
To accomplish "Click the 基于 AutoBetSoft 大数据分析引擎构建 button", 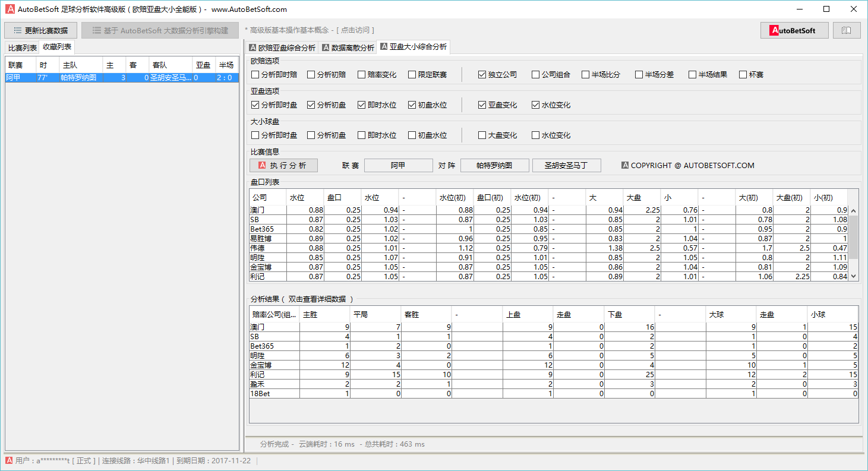I will pyautogui.click(x=160, y=30).
